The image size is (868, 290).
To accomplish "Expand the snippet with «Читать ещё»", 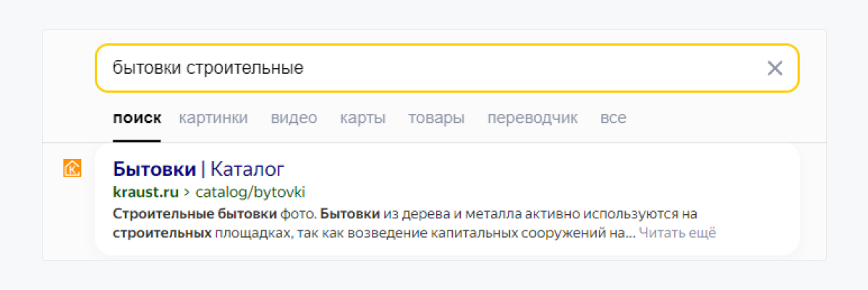I will tap(677, 233).
